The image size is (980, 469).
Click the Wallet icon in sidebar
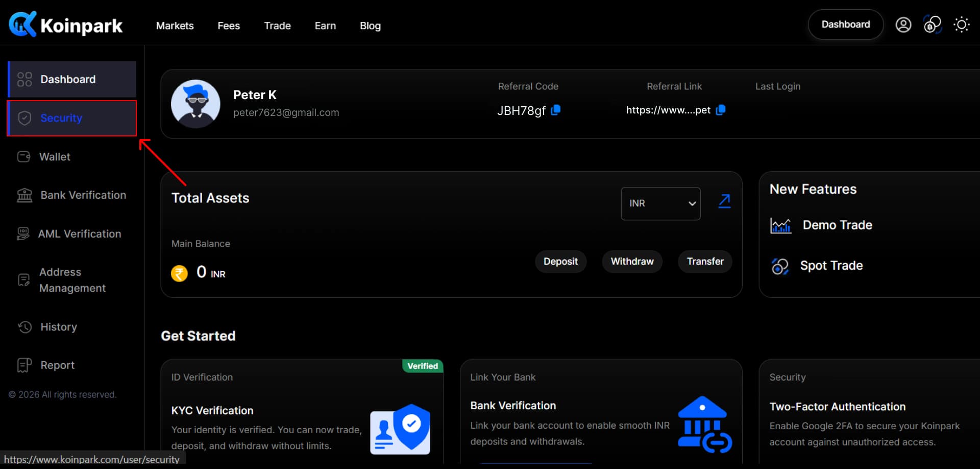click(24, 157)
